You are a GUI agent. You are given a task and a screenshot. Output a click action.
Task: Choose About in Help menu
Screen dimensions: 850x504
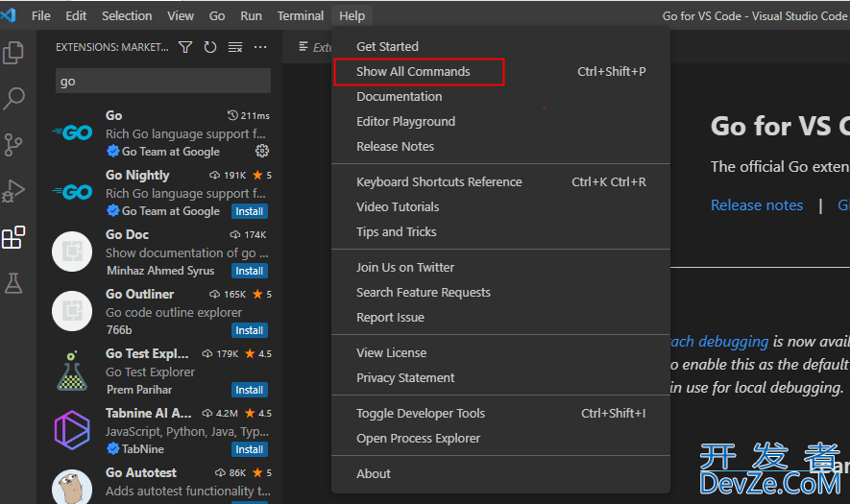coord(500,473)
